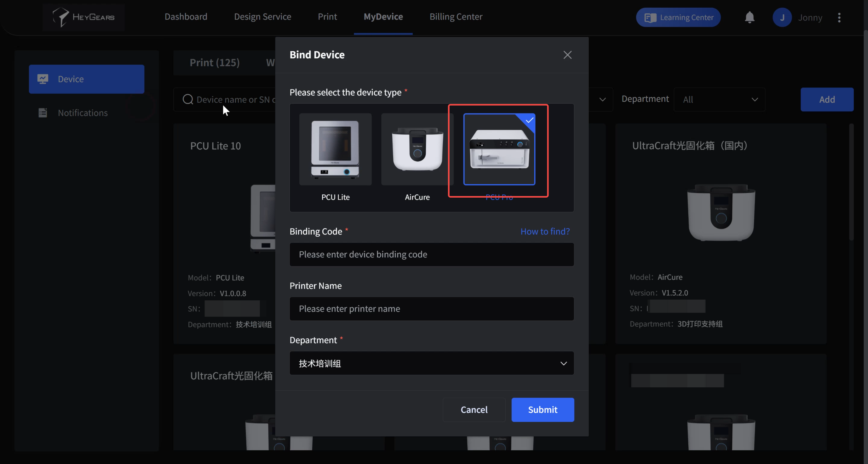The height and width of the screenshot is (464, 868).
Task: Focus the Binding Code input field
Action: pos(432,254)
